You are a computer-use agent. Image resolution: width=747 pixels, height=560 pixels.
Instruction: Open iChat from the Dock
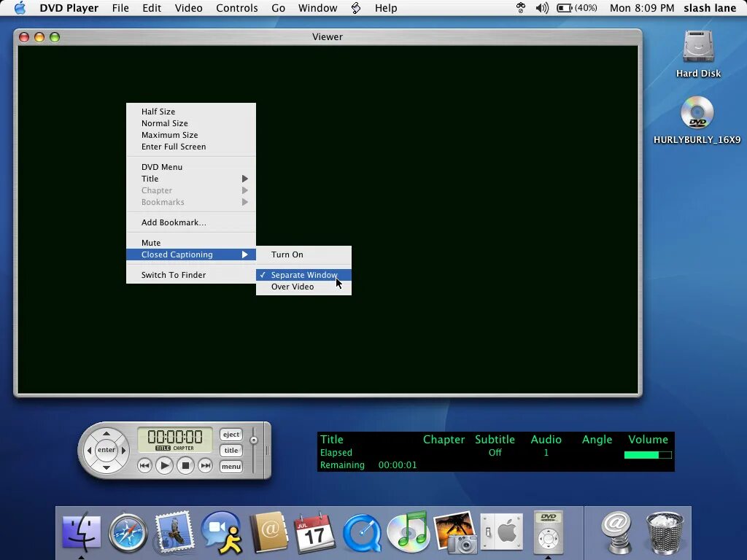[x=222, y=532]
